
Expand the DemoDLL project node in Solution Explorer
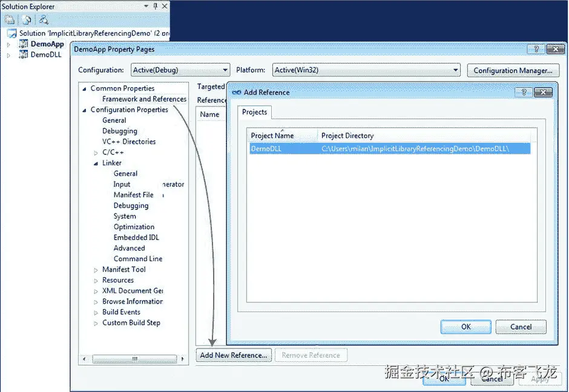[8, 56]
